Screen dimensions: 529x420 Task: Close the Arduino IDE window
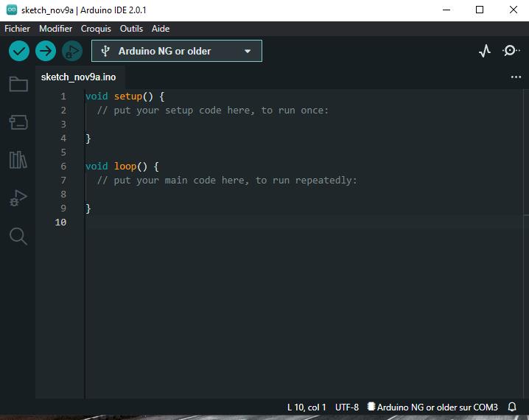tap(513, 10)
